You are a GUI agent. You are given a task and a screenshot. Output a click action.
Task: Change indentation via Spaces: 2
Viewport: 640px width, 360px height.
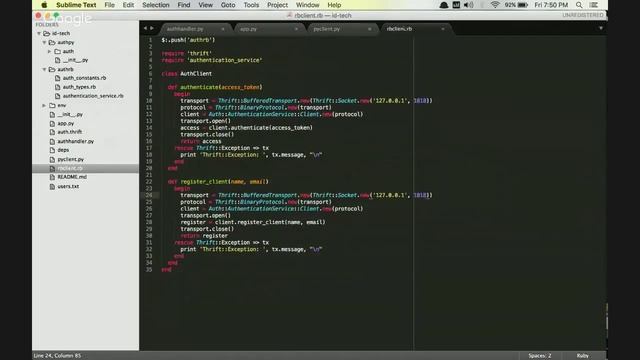pos(540,356)
